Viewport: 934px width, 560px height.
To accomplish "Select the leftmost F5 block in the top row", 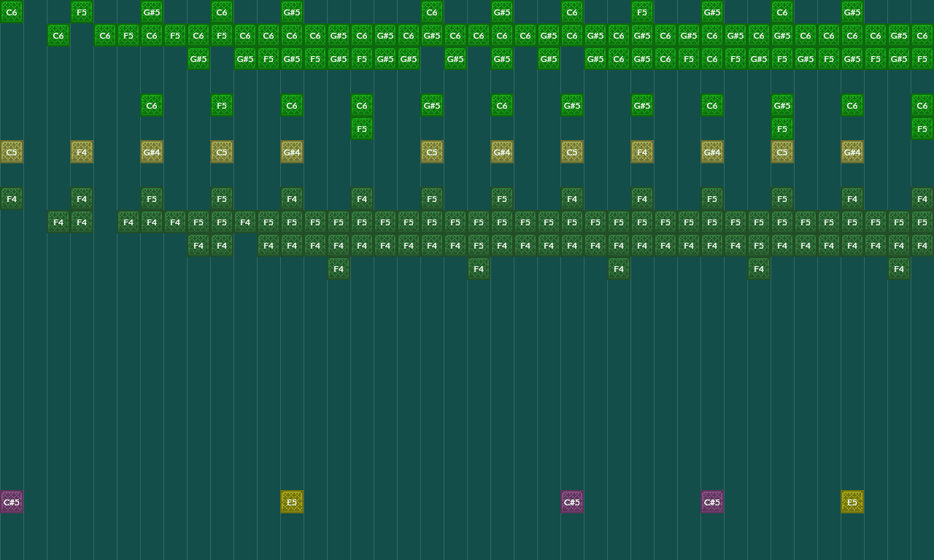I will pyautogui.click(x=82, y=12).
